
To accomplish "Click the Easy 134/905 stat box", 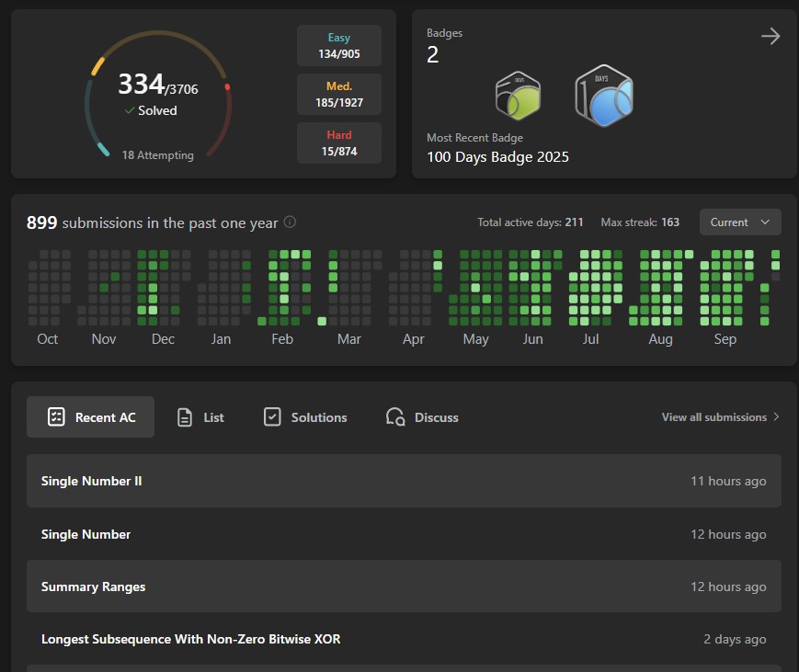I will (339, 45).
